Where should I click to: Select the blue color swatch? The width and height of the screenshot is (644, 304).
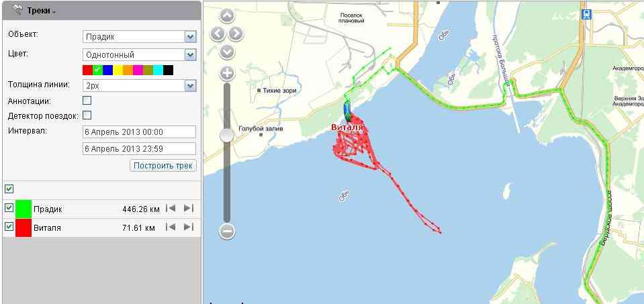pos(107,70)
